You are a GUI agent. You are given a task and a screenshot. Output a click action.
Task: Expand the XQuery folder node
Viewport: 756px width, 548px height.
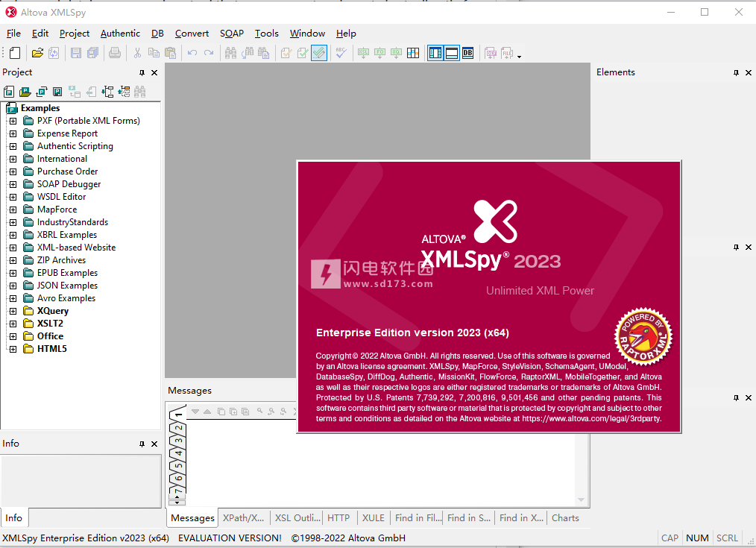coord(13,312)
